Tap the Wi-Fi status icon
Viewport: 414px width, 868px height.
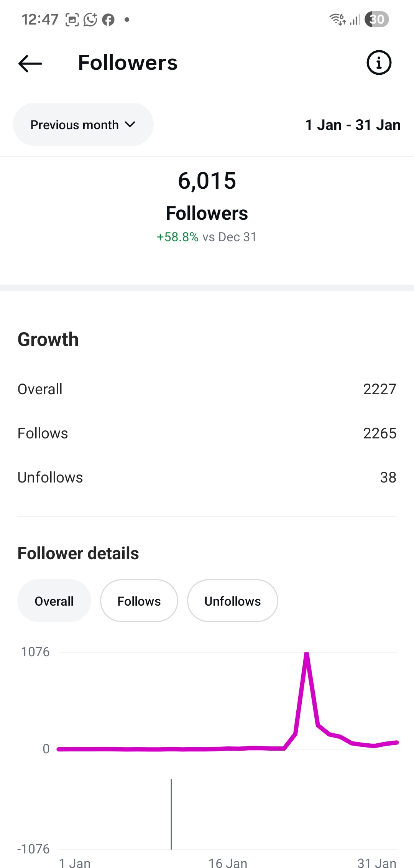(x=337, y=18)
